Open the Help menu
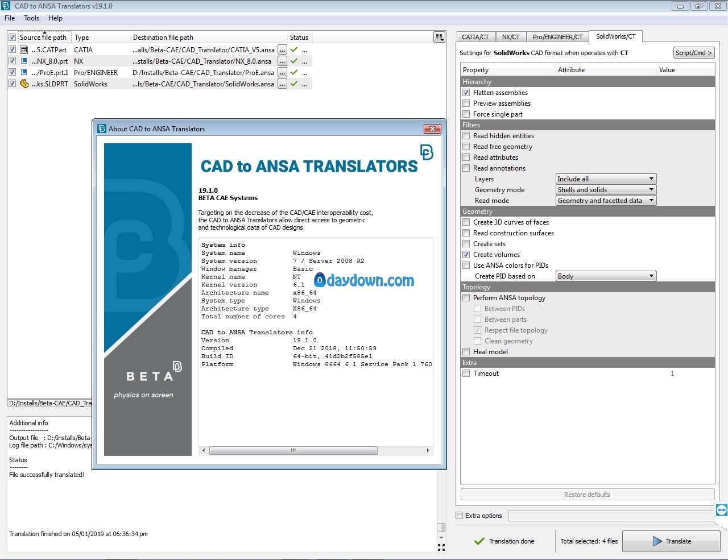Viewport: 728px width, 560px height. point(55,18)
